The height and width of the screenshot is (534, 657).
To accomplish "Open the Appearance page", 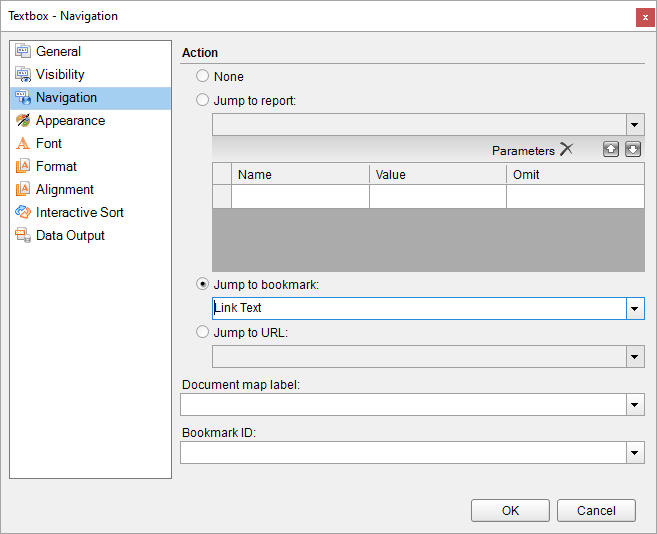I will point(91,120).
